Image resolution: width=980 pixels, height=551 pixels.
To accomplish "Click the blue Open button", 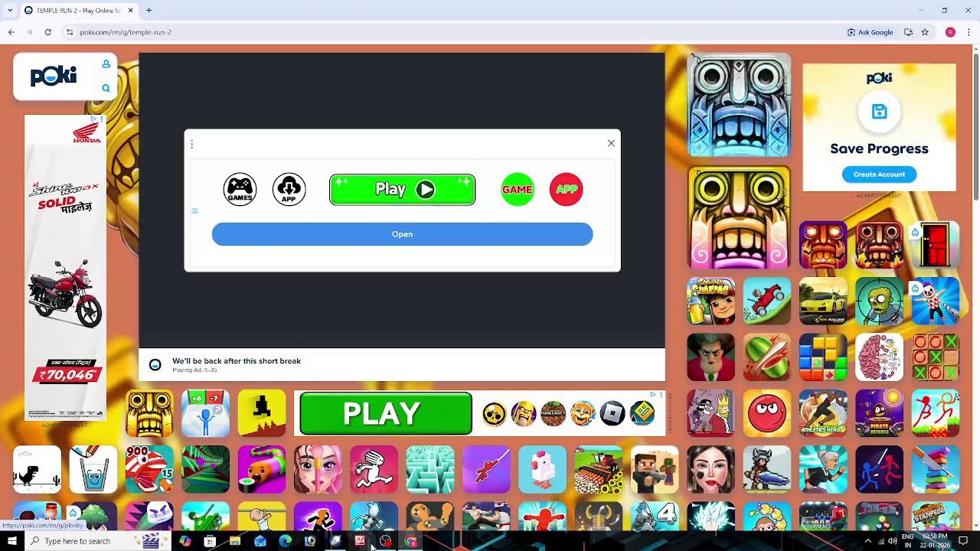I will click(x=402, y=234).
